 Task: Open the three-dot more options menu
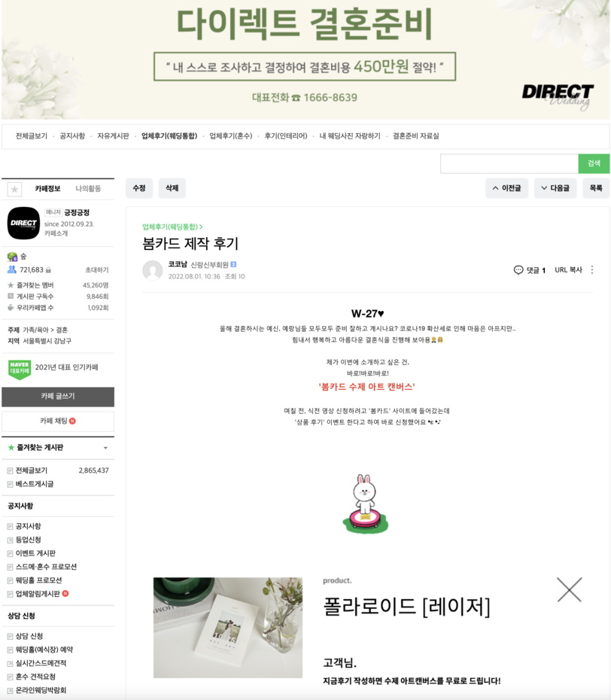pos(591,269)
